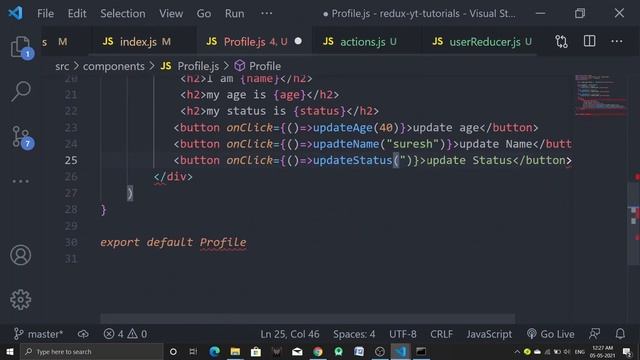
Task: Open Microsoft Store from taskbar
Action: [256, 351]
